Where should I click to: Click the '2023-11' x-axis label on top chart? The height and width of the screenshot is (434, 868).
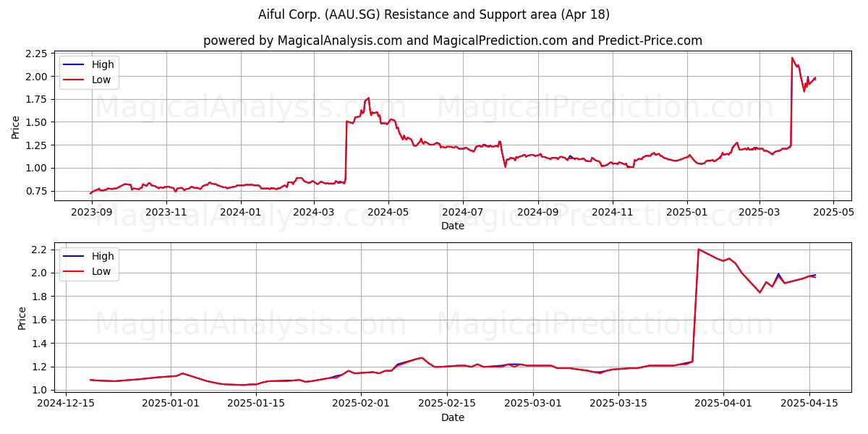click(x=166, y=212)
